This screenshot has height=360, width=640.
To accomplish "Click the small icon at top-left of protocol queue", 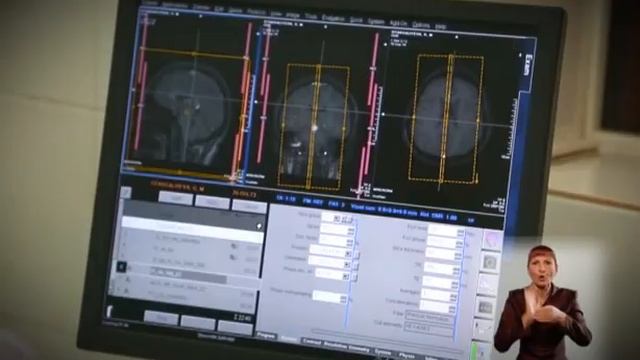I will 126,192.
